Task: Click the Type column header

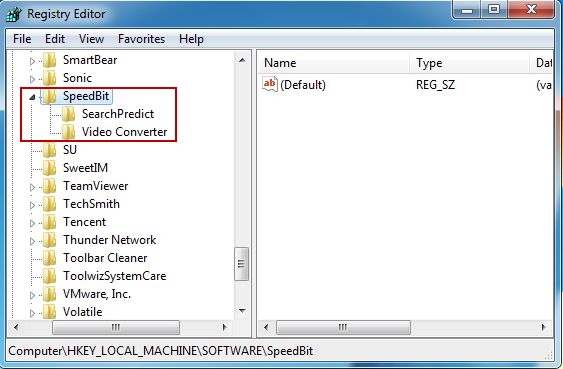Action: pyautogui.click(x=470, y=63)
